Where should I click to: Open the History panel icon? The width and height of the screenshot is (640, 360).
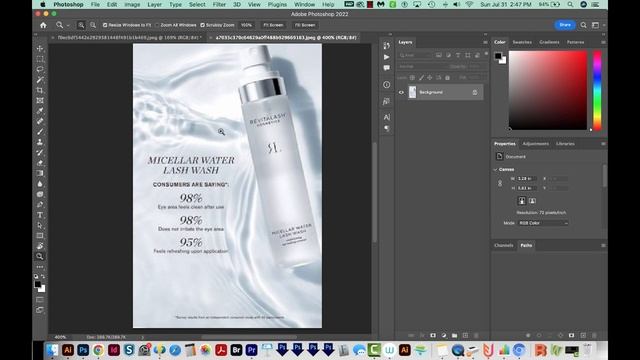[386, 46]
